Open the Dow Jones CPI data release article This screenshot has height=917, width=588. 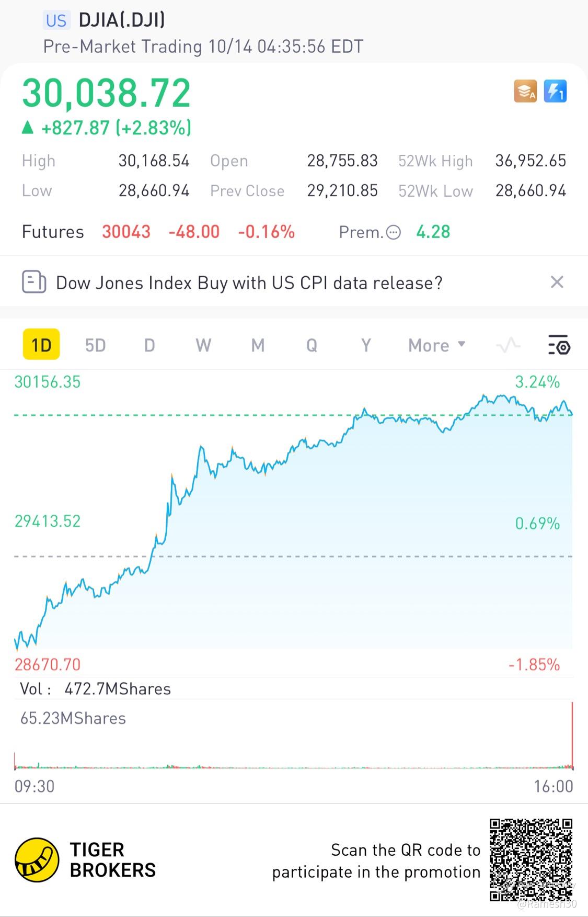pos(249,283)
